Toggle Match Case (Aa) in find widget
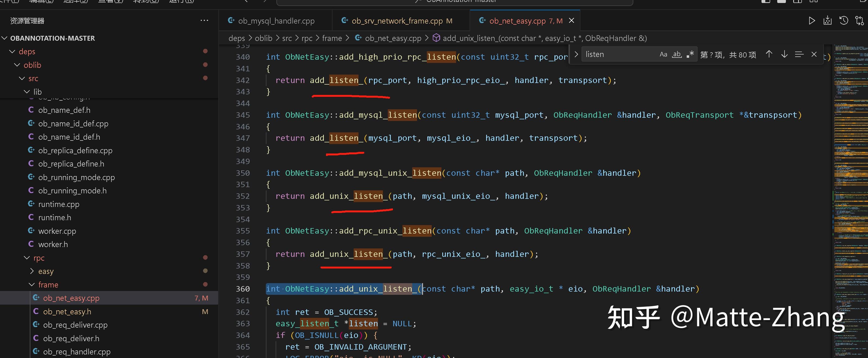The image size is (868, 358). pyautogui.click(x=663, y=54)
